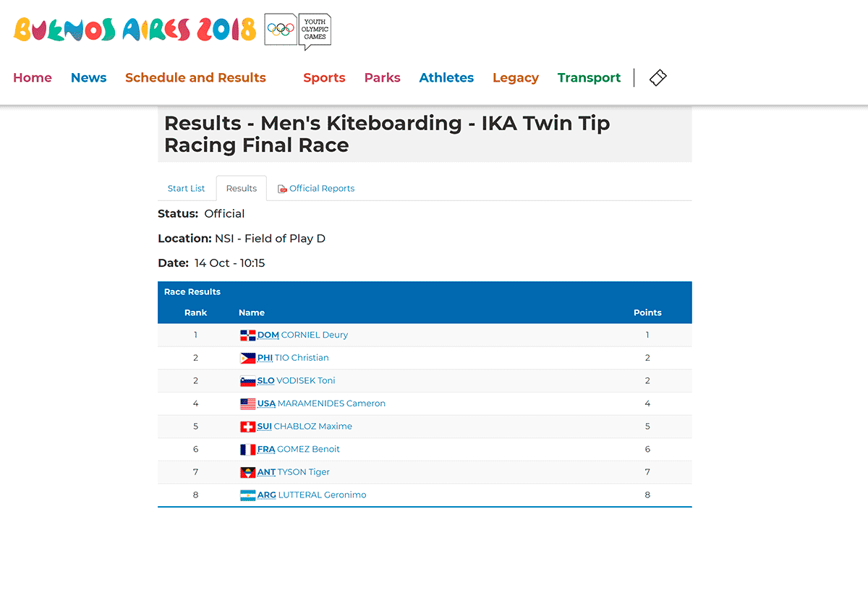Image resolution: width=868 pixels, height=611 pixels.
Task: Click the Argentina flag icon
Action: (248, 495)
